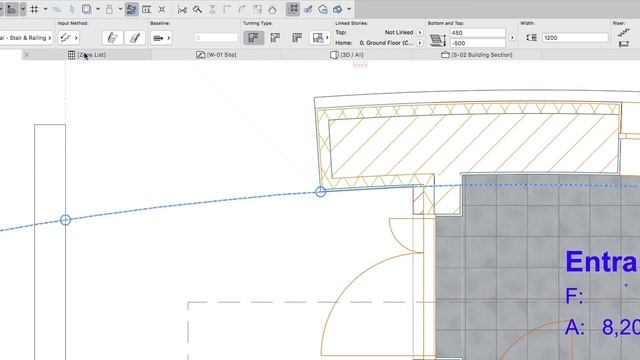Image resolution: width=640 pixels, height=360 pixels.
Task: Click '0. Ground Floor' home story text
Action: coord(387,43)
